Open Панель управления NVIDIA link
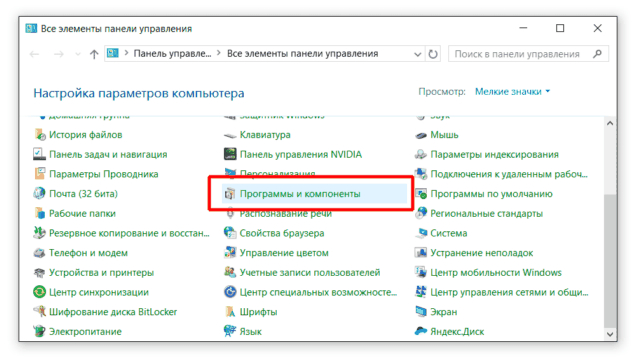Viewport: 643px width, 363px height. point(301,154)
